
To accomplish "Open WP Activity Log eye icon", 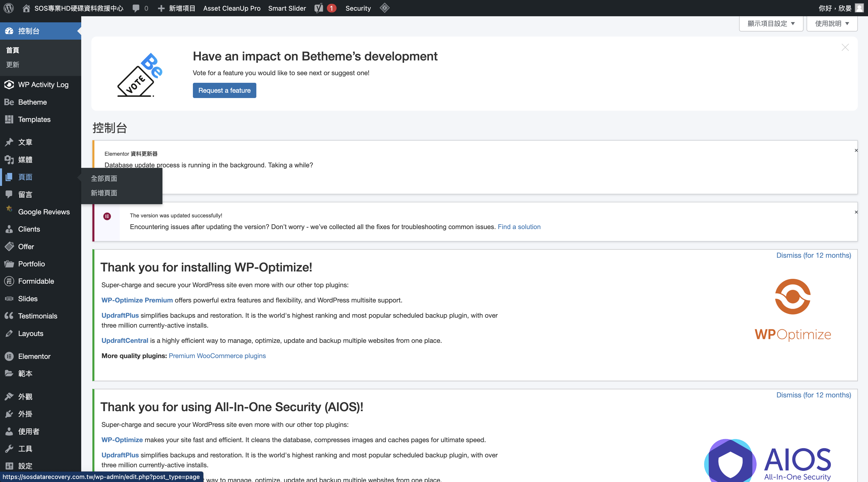I will (9, 85).
